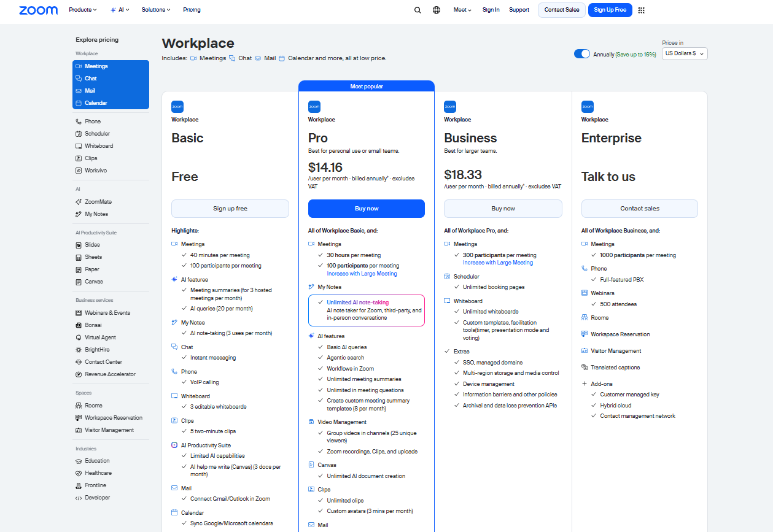Select Chat in the sidebar
Image resolution: width=773 pixels, height=532 pixels.
[x=111, y=79]
